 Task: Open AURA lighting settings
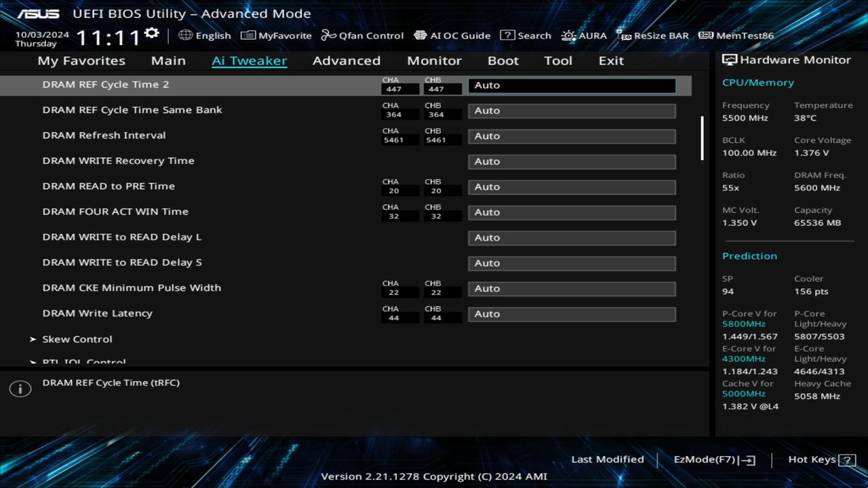tap(584, 35)
